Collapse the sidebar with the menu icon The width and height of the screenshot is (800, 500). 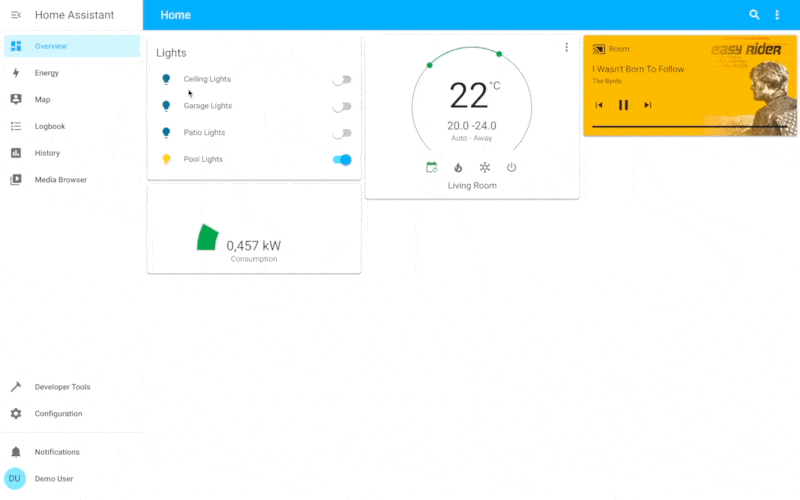tap(16, 15)
